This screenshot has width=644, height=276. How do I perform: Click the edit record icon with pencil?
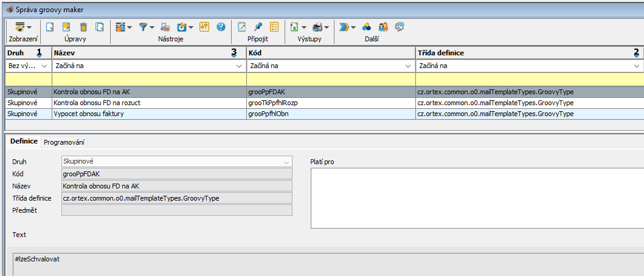(67, 27)
